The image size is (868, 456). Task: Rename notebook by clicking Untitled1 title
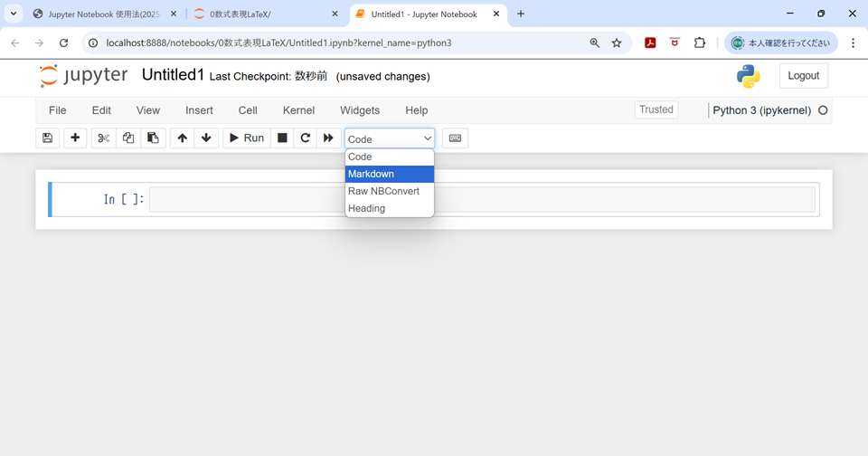pyautogui.click(x=173, y=75)
